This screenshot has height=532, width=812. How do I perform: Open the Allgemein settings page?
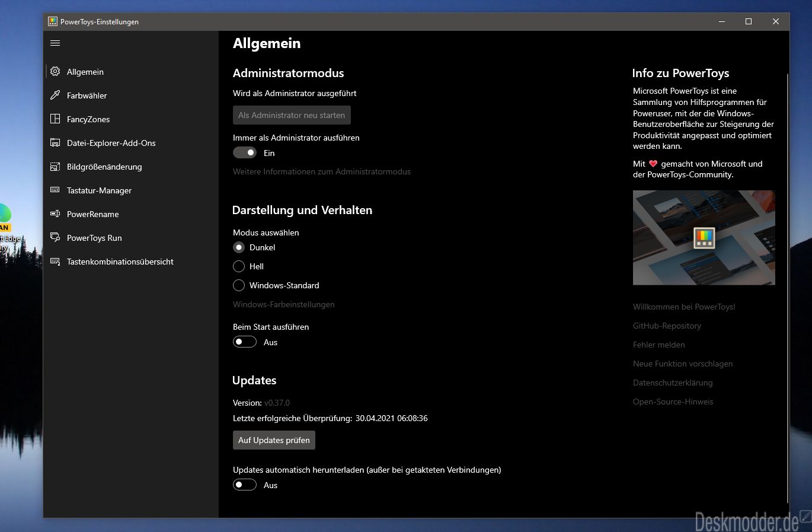point(132,72)
